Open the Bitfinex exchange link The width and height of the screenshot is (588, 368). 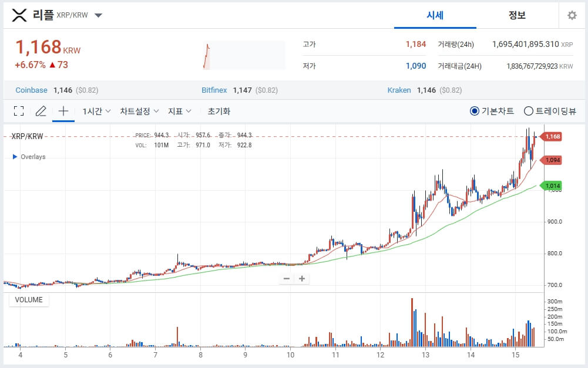coord(214,90)
